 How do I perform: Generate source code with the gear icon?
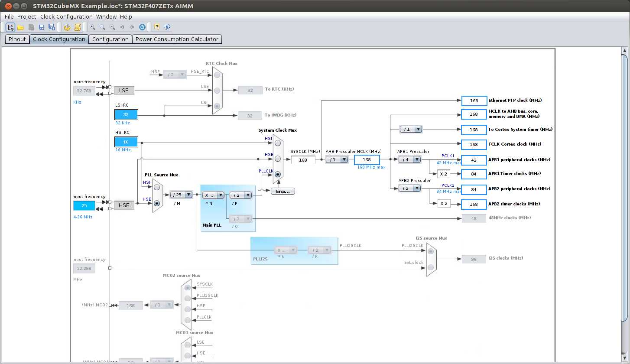[67, 27]
